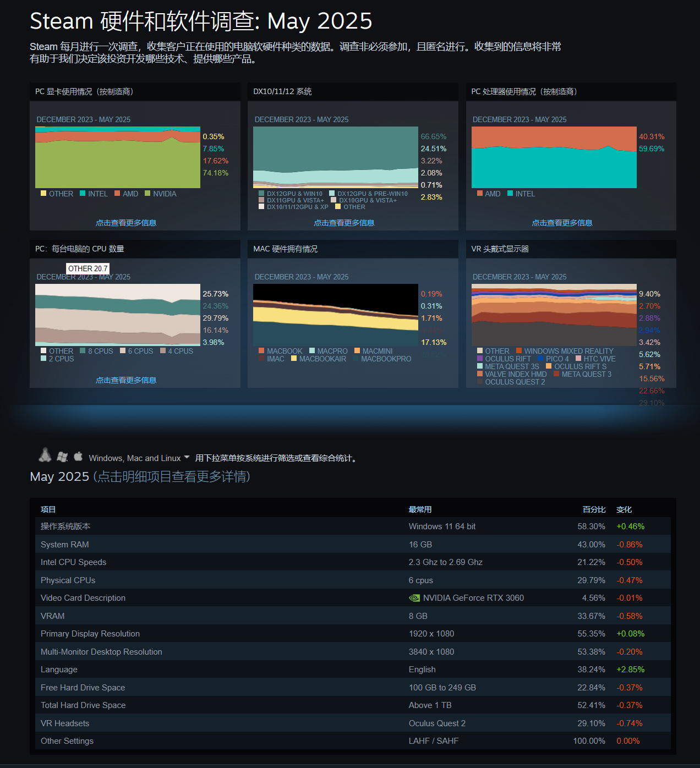Click the PC graphics card usage area chart
700x768 pixels.
[x=118, y=157]
